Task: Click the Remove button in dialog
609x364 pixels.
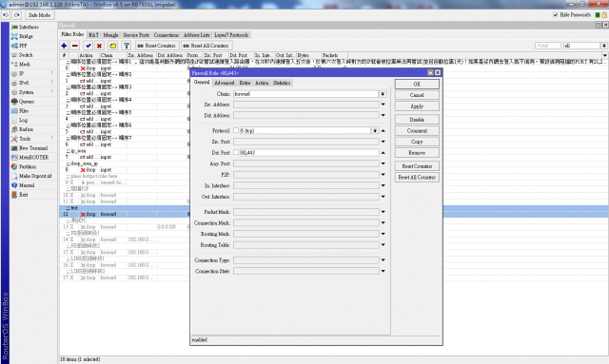Action: point(417,153)
